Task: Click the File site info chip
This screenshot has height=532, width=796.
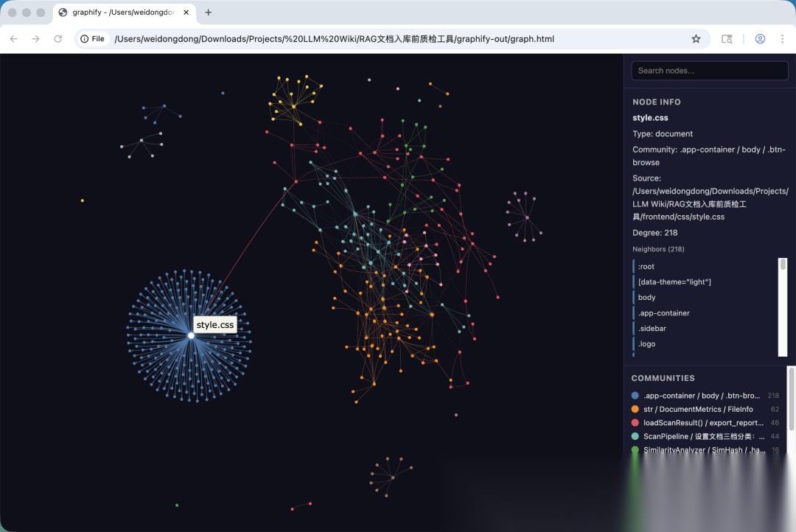Action: click(92, 38)
